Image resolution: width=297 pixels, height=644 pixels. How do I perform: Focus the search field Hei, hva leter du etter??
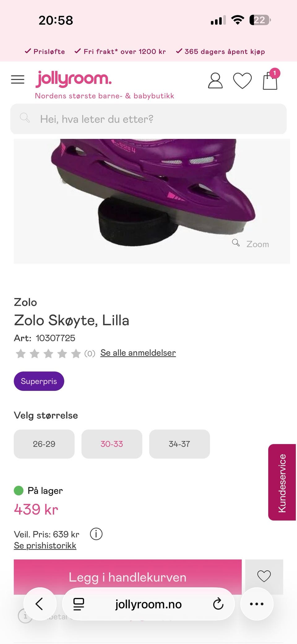click(148, 119)
